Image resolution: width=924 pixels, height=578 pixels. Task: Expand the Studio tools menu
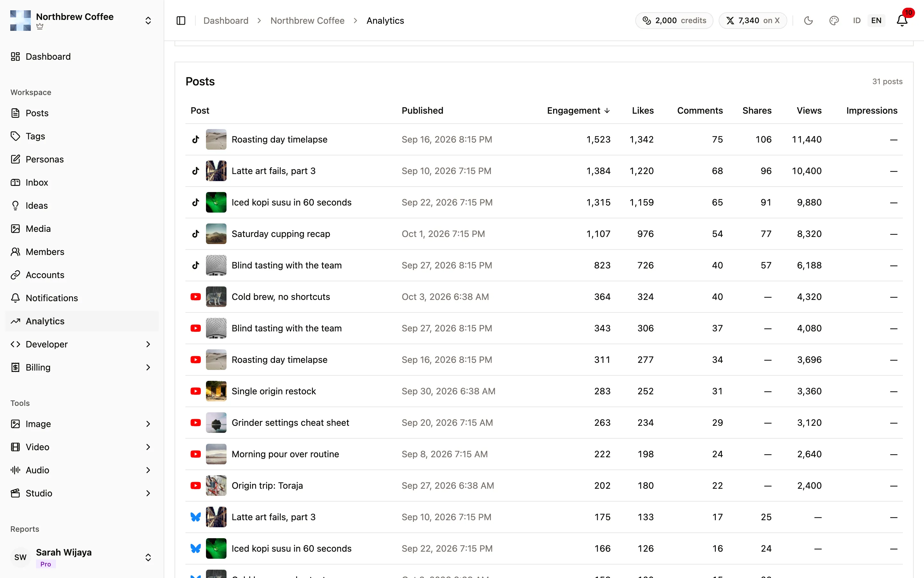(81, 493)
